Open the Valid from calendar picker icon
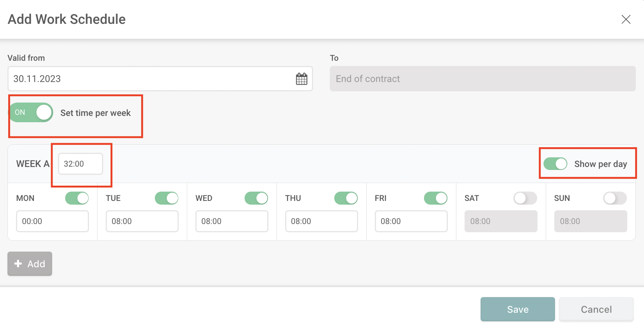The image size is (644, 331). 302,79
